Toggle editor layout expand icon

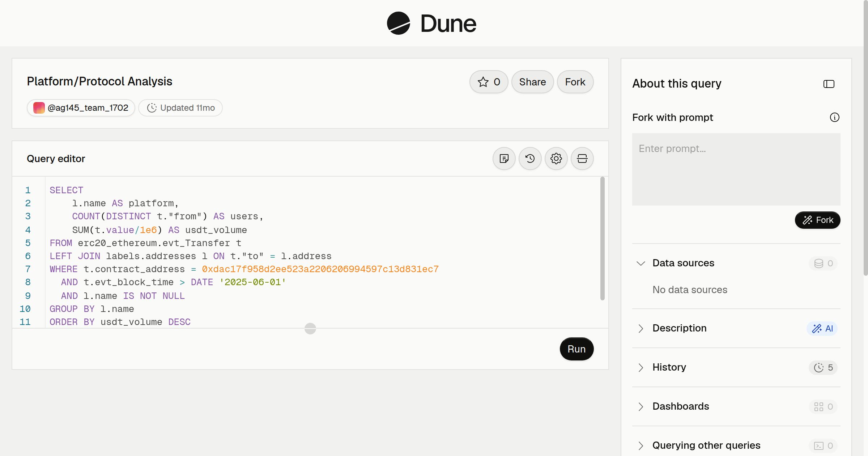coord(582,159)
